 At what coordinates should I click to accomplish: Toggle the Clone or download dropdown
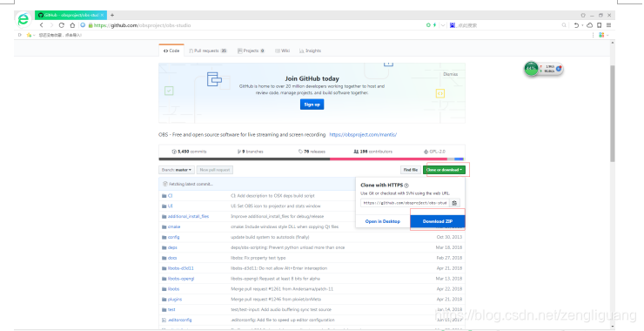(x=444, y=170)
